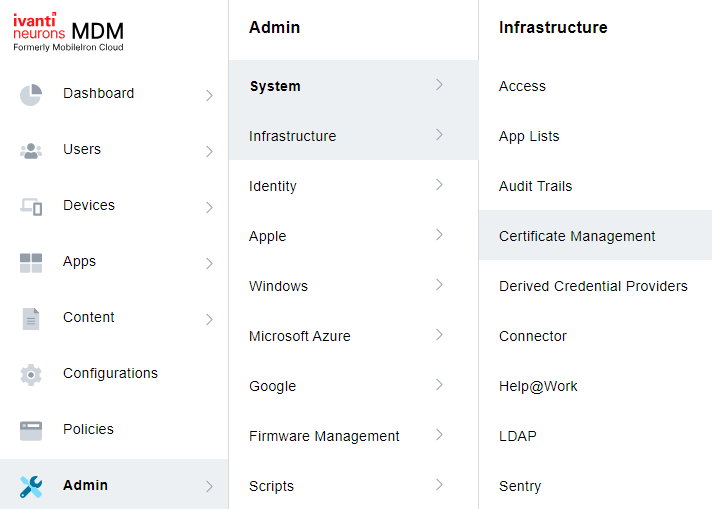Open the Scripts menu entry
The width and height of the screenshot is (712, 509).
(x=271, y=486)
